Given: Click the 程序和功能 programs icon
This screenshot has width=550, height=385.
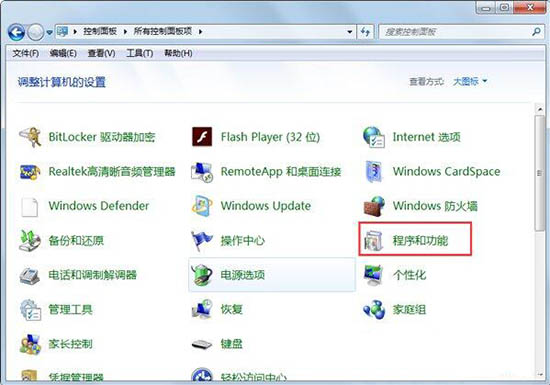Looking at the screenshot, I should (x=374, y=241).
